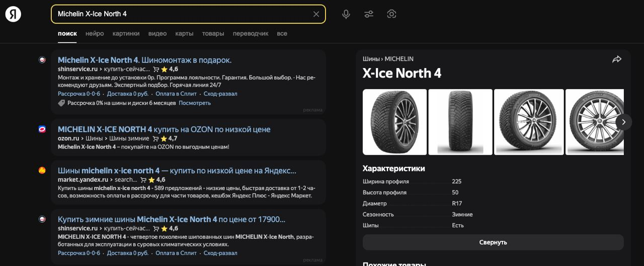Focus the search box with Michelin query
644x266 pixels.
[188, 14]
